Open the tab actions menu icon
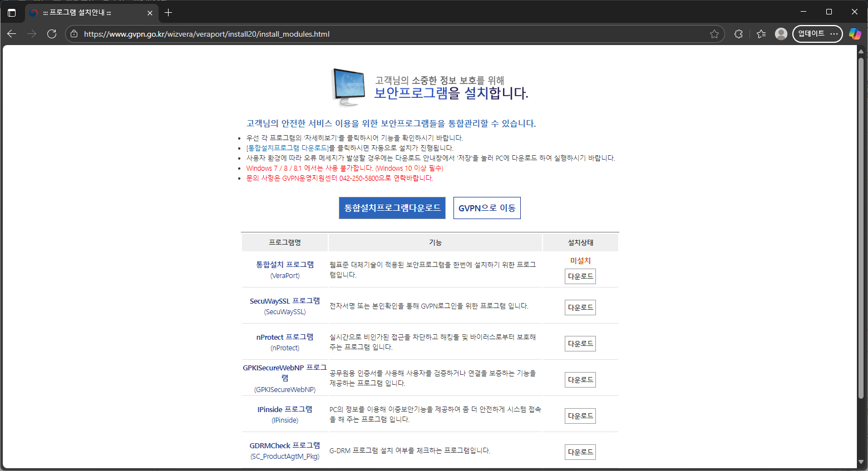 12,12
